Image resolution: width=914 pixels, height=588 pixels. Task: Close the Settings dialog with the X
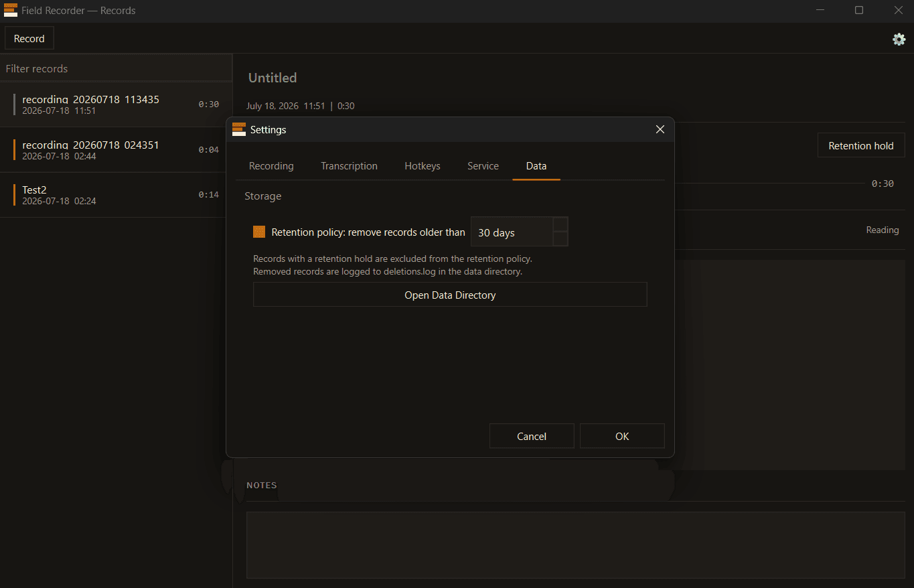pos(660,129)
